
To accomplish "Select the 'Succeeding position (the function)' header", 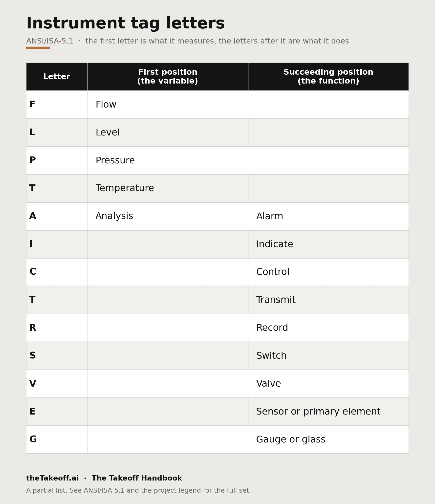I will coord(328,77).
